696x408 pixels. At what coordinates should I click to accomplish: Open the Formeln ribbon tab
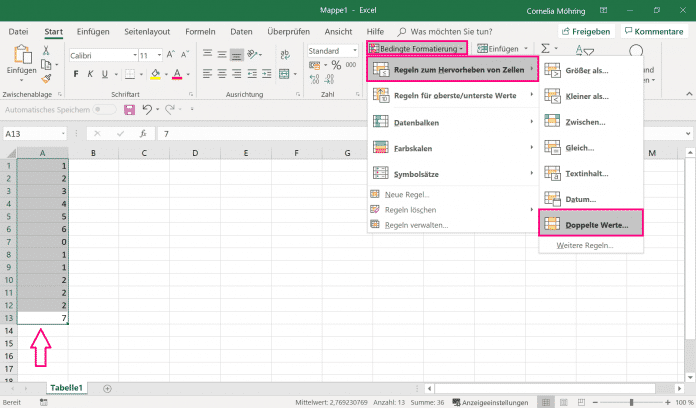pyautogui.click(x=200, y=32)
